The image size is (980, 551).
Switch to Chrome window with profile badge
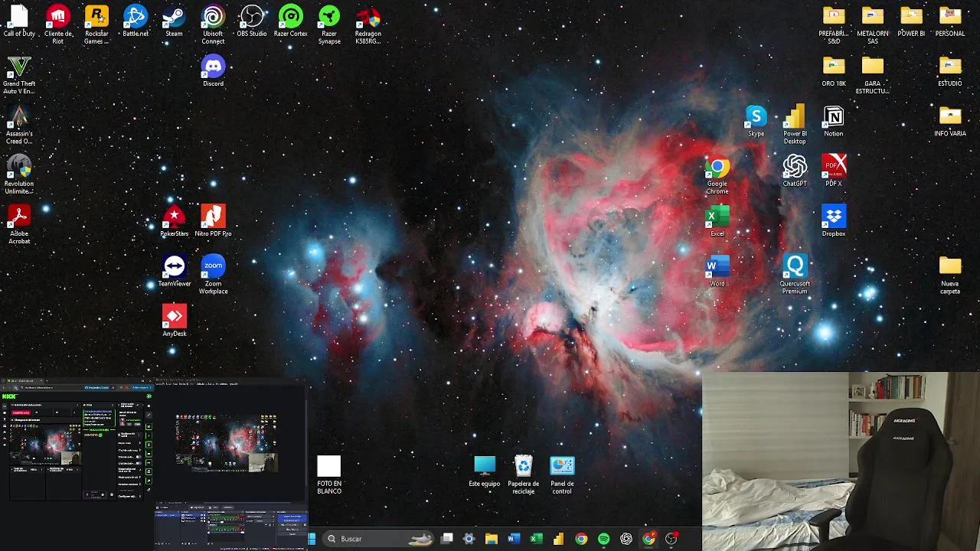(x=648, y=539)
